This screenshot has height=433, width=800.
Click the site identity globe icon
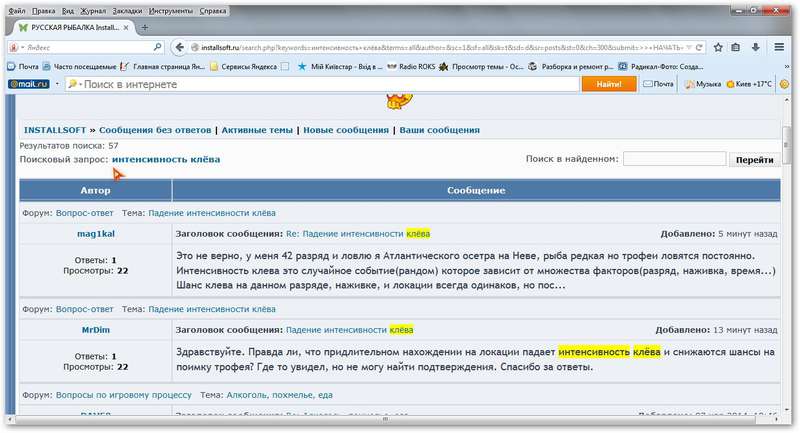pos(195,47)
